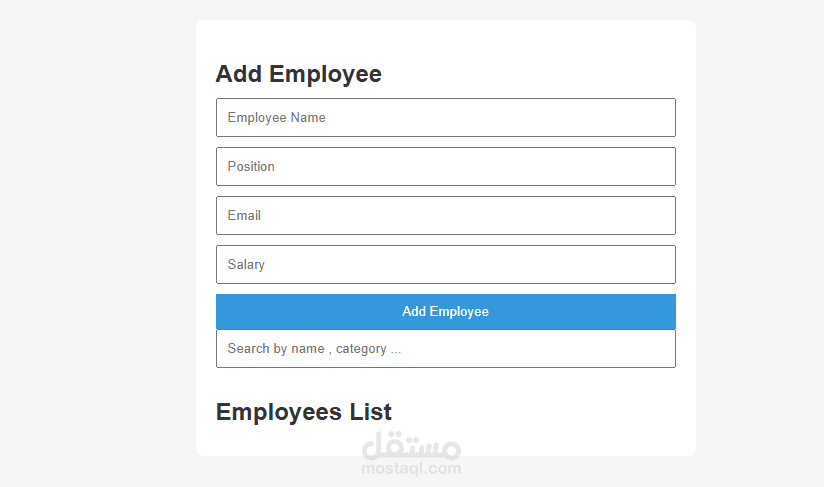Click into the Salary field

tap(445, 264)
